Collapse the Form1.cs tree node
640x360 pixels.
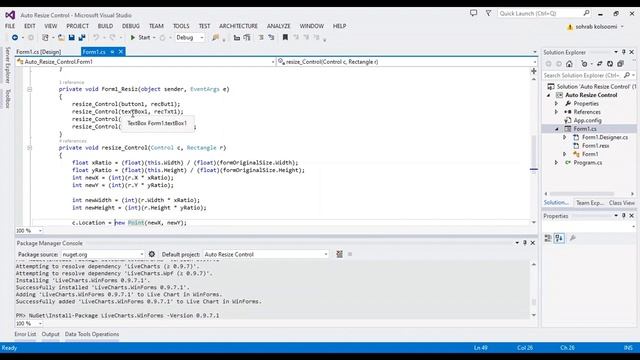[x=557, y=129]
